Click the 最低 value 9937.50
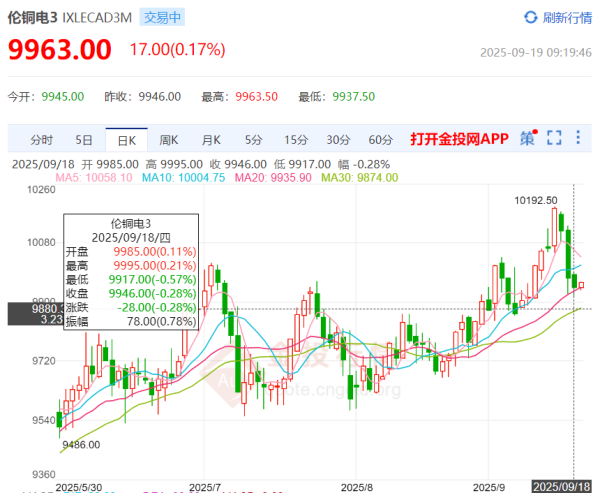 point(354,96)
